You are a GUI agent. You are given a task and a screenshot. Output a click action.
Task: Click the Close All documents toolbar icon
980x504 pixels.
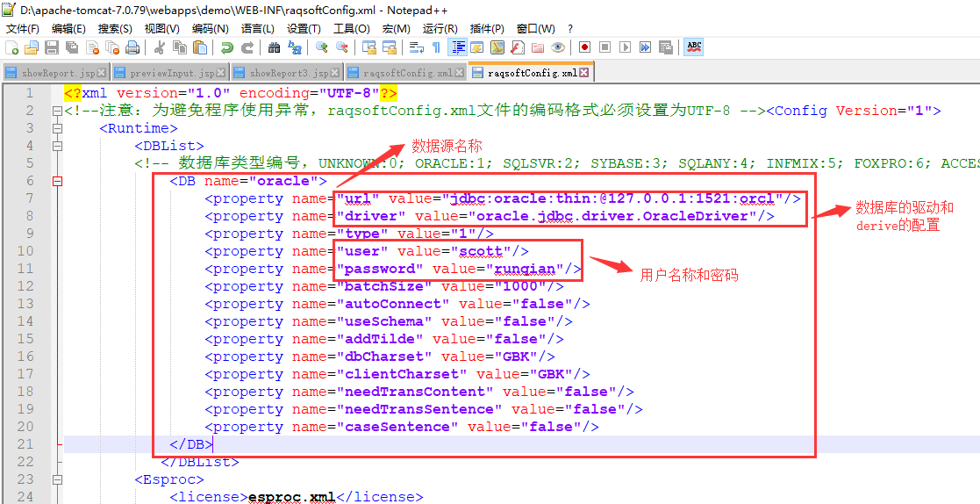tap(112, 47)
